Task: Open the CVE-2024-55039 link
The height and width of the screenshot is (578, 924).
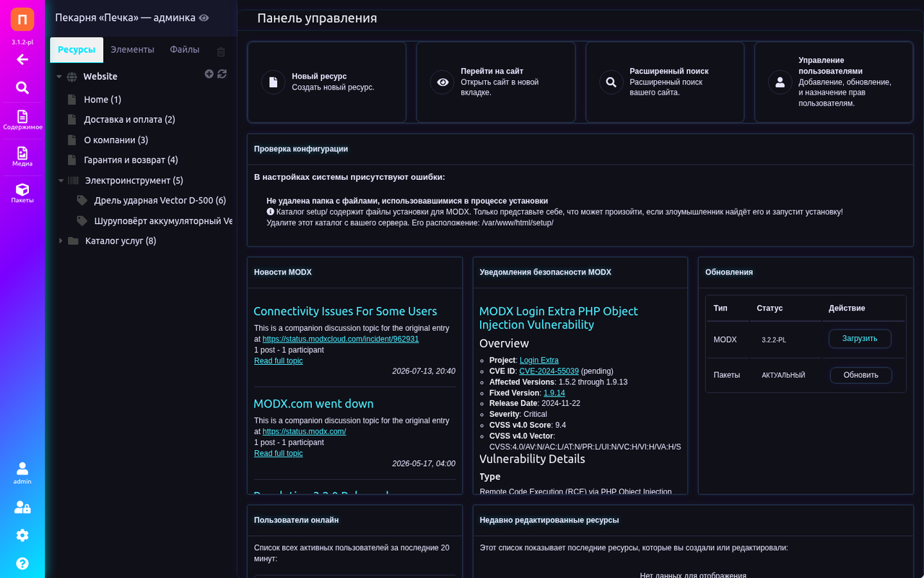Action: point(549,371)
